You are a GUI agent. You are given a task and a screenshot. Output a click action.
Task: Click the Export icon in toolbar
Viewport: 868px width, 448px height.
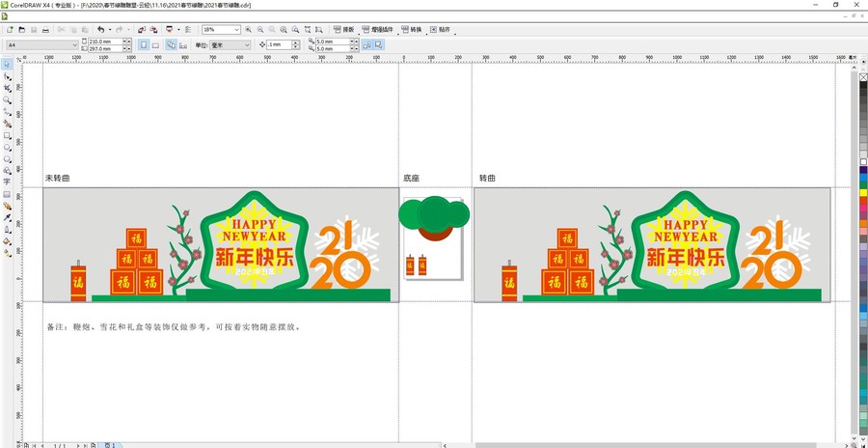pyautogui.click(x=153, y=29)
